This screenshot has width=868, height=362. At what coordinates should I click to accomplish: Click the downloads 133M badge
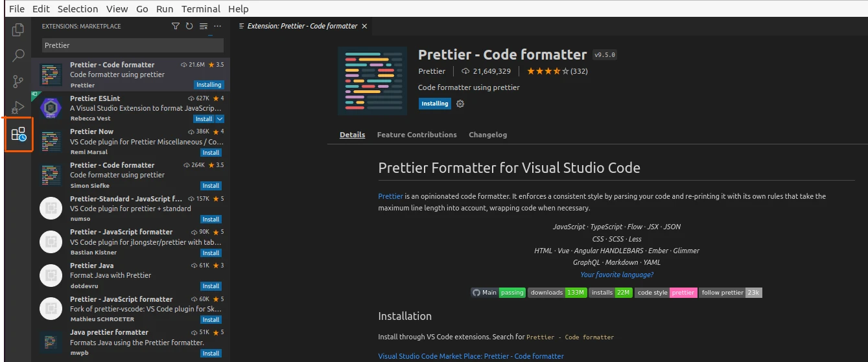tap(557, 293)
